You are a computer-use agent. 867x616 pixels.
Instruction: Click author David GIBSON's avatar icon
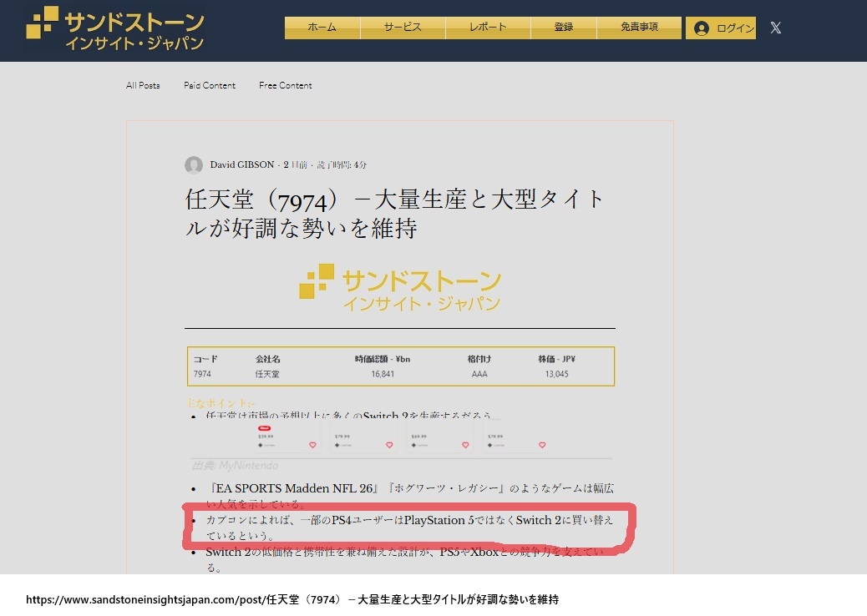pyautogui.click(x=194, y=165)
